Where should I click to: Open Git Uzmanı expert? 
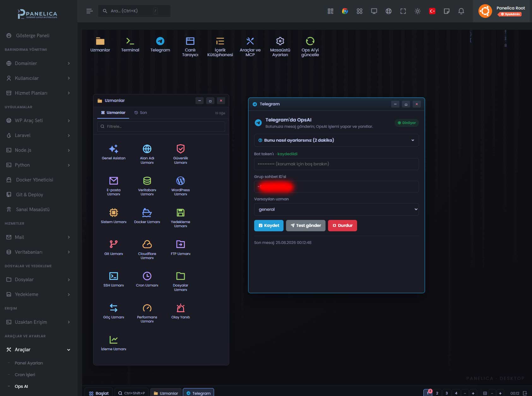tap(114, 248)
